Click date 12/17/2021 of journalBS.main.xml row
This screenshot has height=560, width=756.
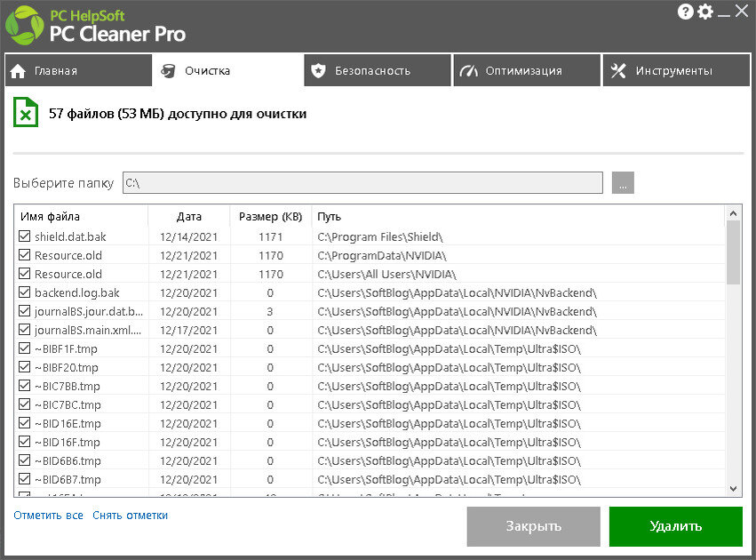[189, 331]
